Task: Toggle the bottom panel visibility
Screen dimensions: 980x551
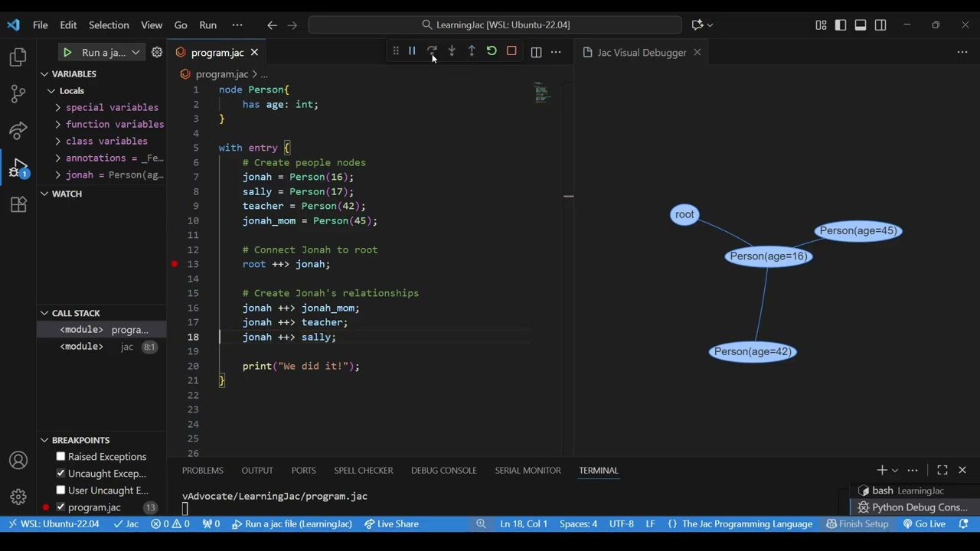Action: [861, 25]
